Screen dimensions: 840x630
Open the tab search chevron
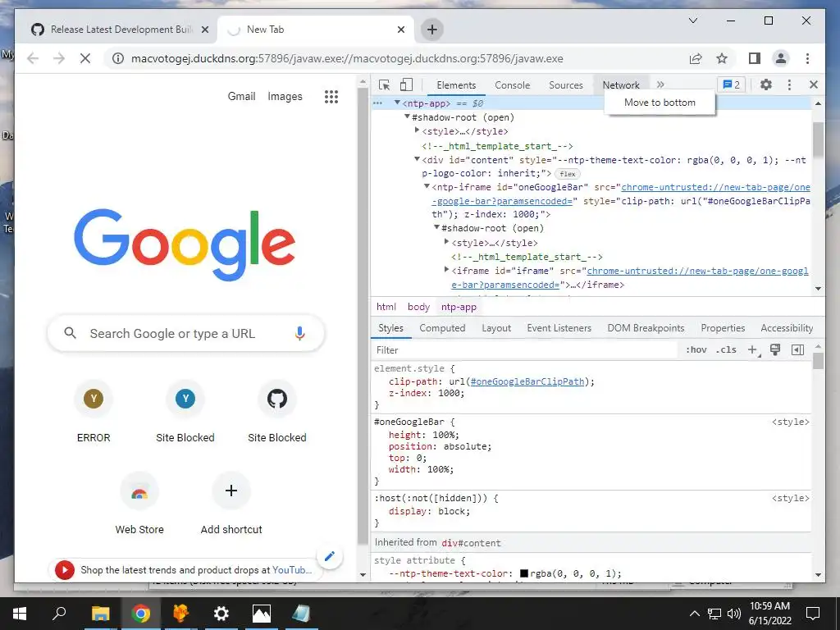click(692, 21)
